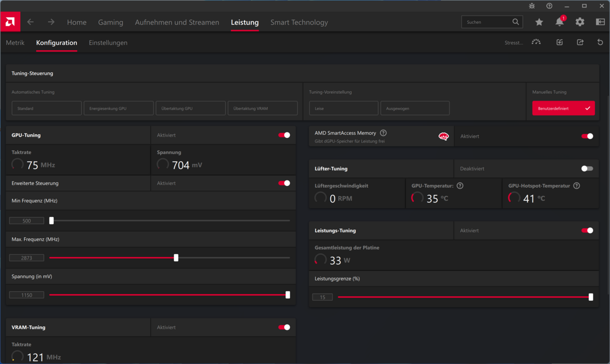Click the Min Frequenz slider handle
This screenshot has height=364, width=610.
click(51, 221)
